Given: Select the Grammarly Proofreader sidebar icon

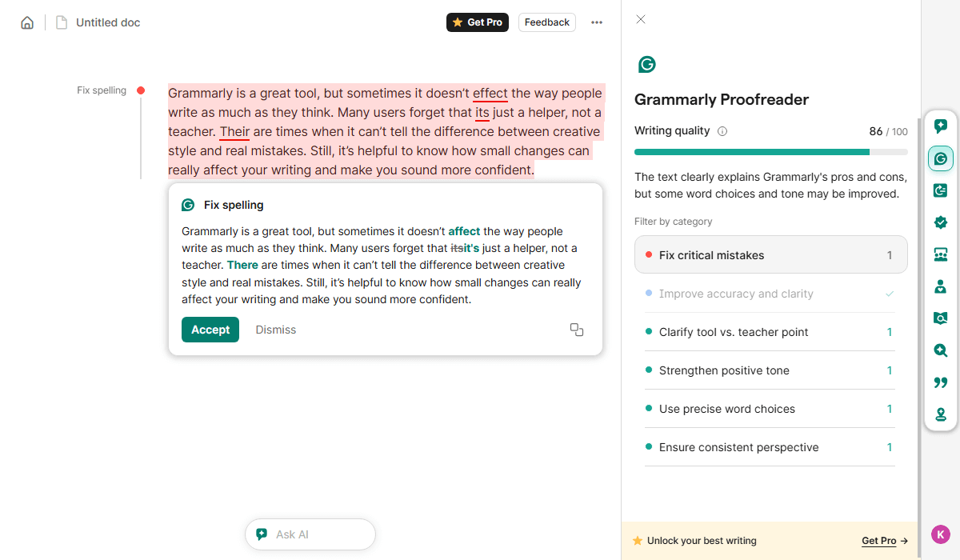Looking at the screenshot, I should click(x=941, y=158).
